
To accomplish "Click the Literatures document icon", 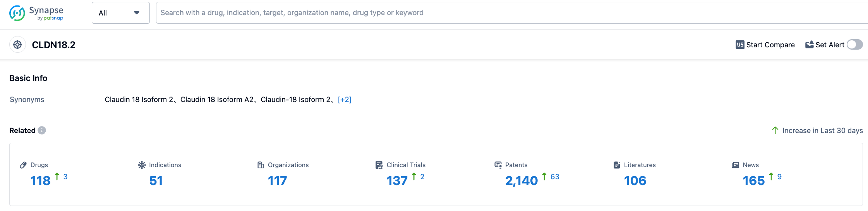I will (x=617, y=165).
